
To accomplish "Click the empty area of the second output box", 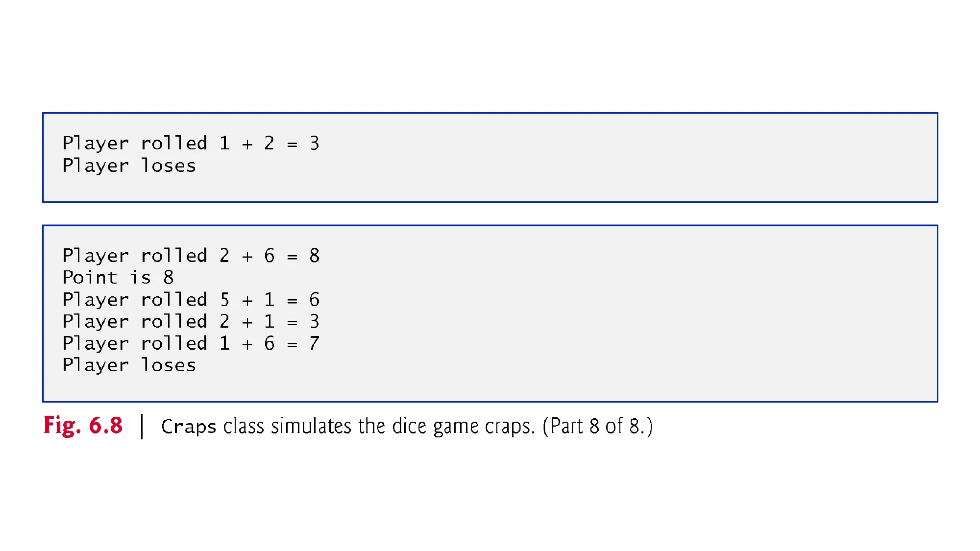I will pyautogui.click(x=627, y=313).
